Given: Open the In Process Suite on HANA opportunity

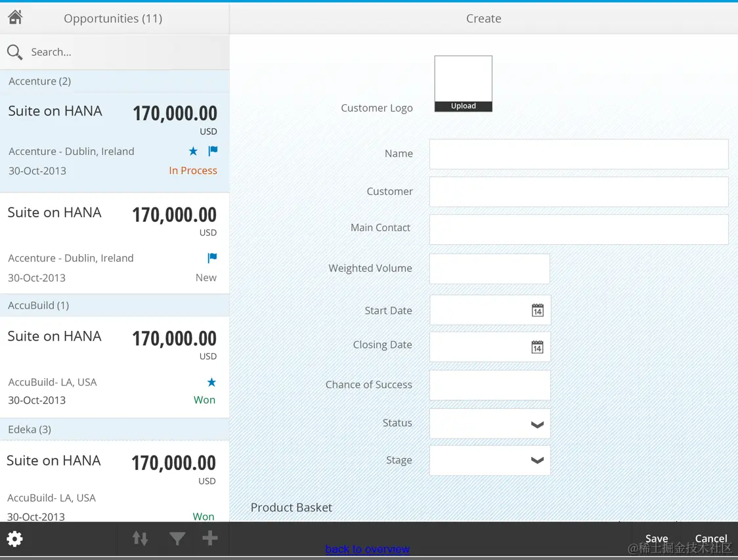Looking at the screenshot, I should (115, 142).
